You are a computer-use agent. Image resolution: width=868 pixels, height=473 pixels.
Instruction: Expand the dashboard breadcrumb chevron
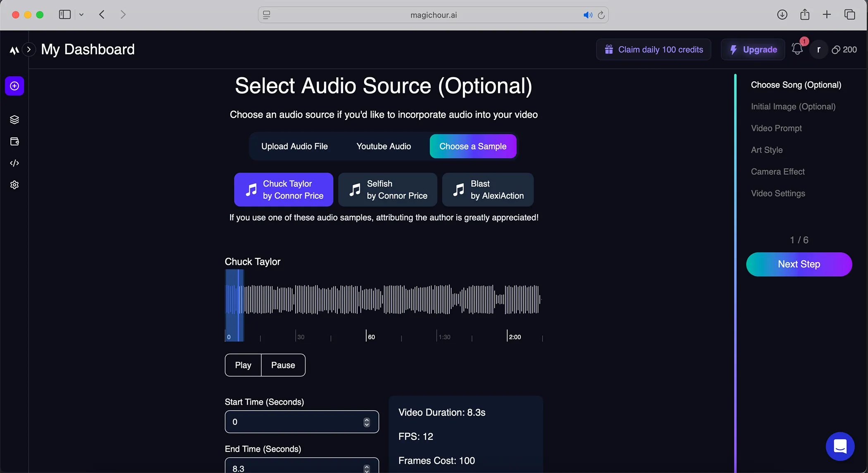29,49
